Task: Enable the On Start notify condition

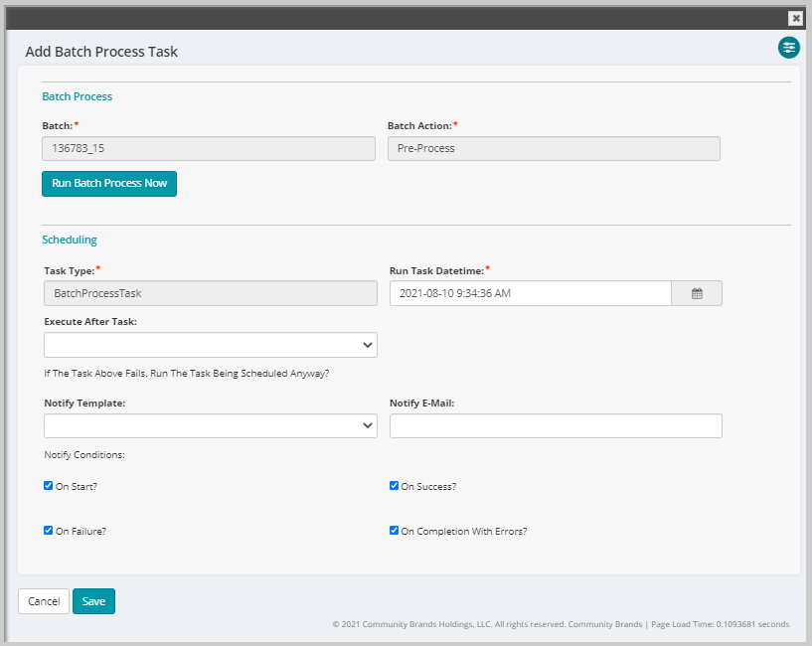Action: tap(48, 485)
